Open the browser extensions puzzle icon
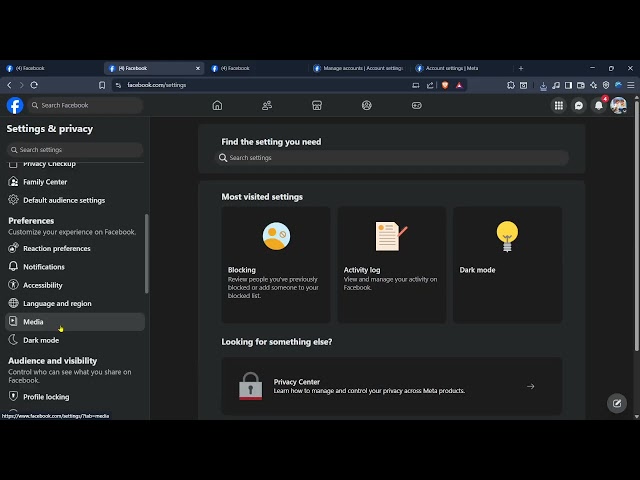 click(x=511, y=85)
